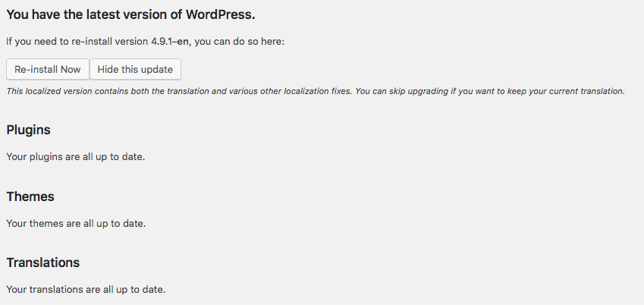The height and width of the screenshot is (305, 644).
Task: Click the 'If you need to re-install version 4.9.1–en' text
Action: 98,42
